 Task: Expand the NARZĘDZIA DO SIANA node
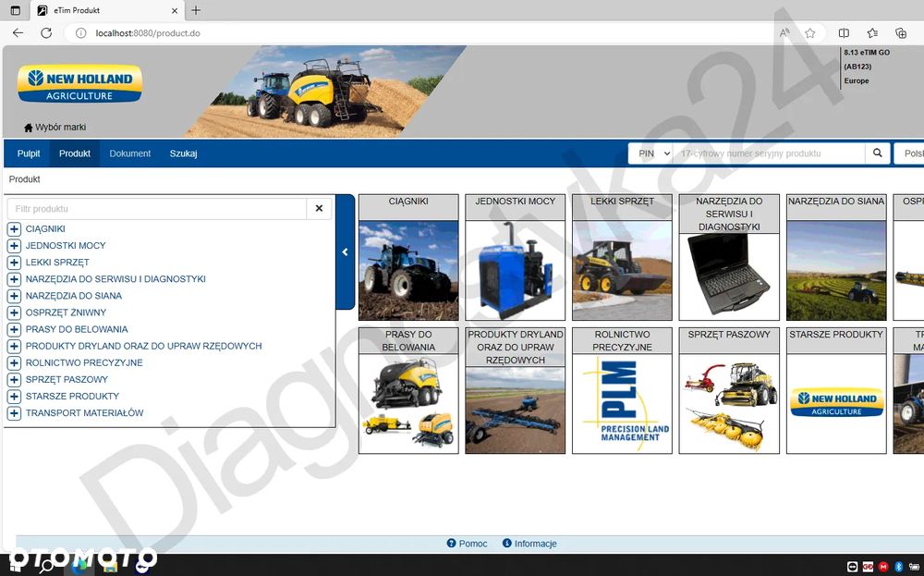click(x=14, y=296)
